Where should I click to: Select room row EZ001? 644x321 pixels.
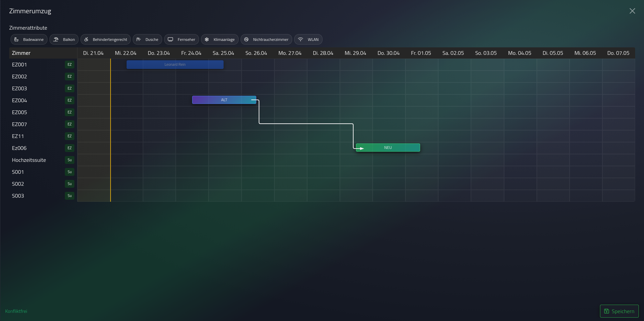43,64
